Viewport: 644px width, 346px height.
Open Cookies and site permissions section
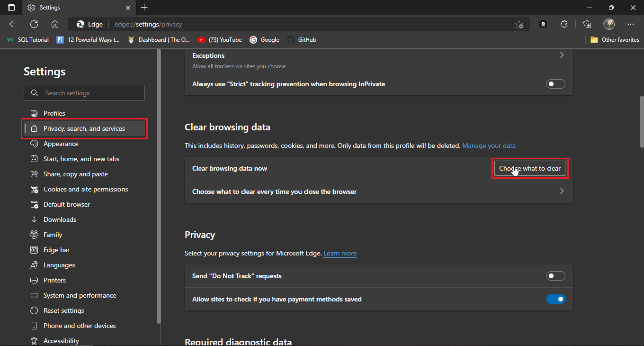click(x=85, y=189)
